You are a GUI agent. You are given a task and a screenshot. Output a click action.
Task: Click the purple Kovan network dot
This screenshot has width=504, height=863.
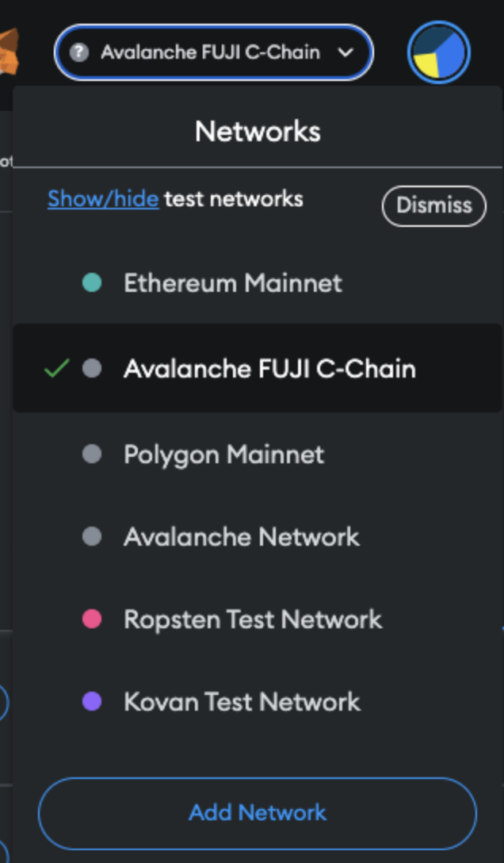click(x=92, y=701)
